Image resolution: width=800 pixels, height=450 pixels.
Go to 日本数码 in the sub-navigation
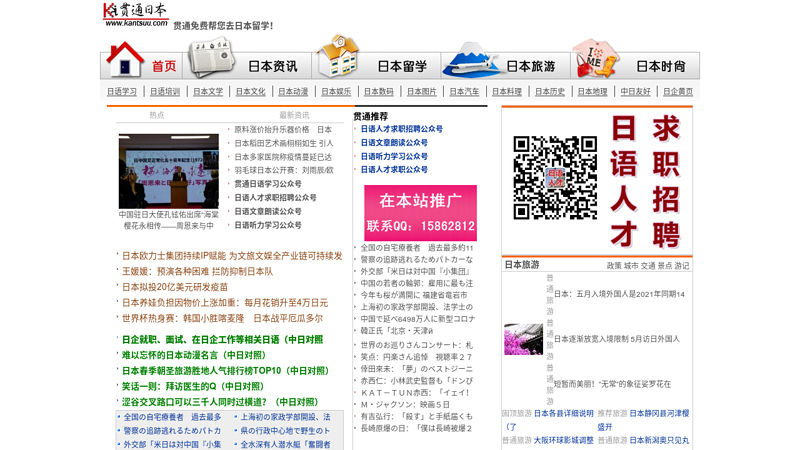(379, 92)
